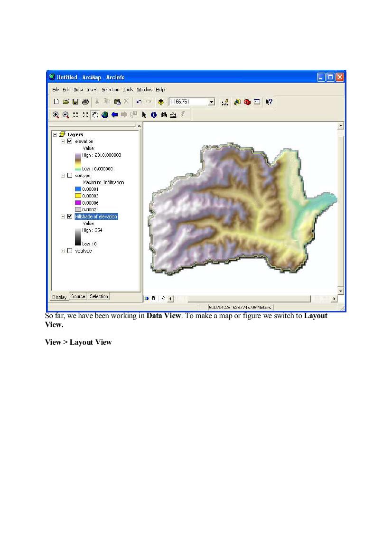Choose the Select Elements arrow tool
Viewport: 392px width, 555px height.
[144, 115]
